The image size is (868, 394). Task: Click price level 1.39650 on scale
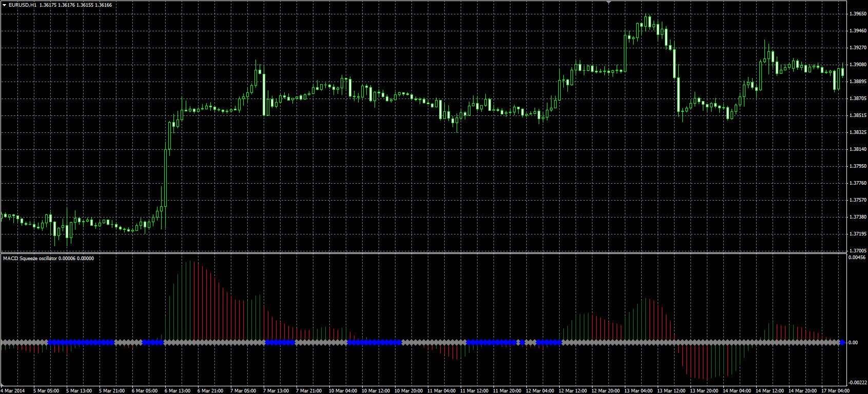click(x=858, y=14)
